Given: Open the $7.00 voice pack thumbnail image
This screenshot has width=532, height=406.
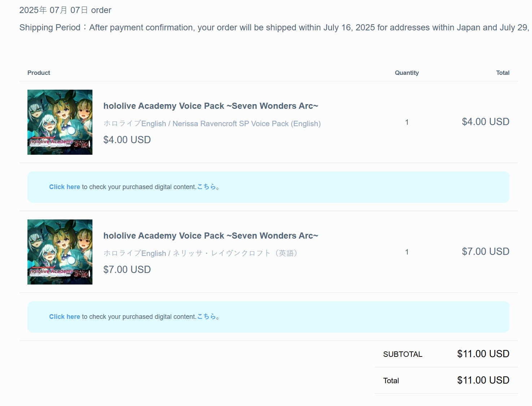Looking at the screenshot, I should click(x=60, y=252).
